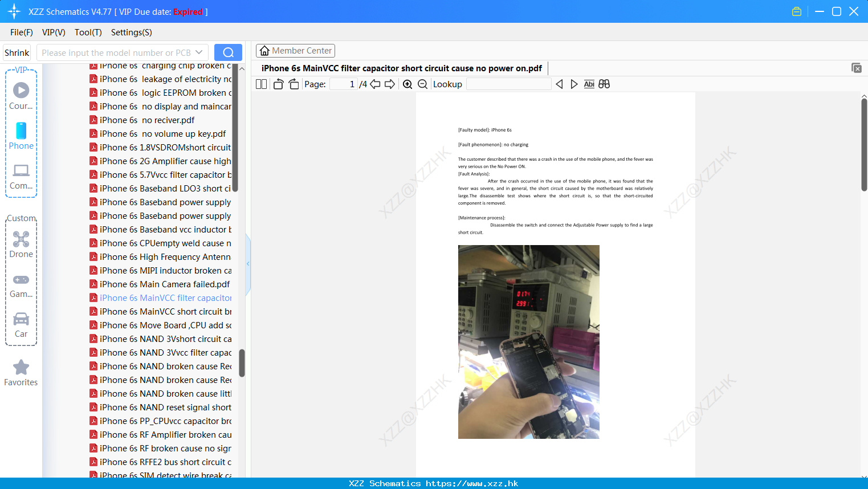Viewport: 868px width, 489px height.
Task: Click the binoculars search icon
Action: coord(604,84)
